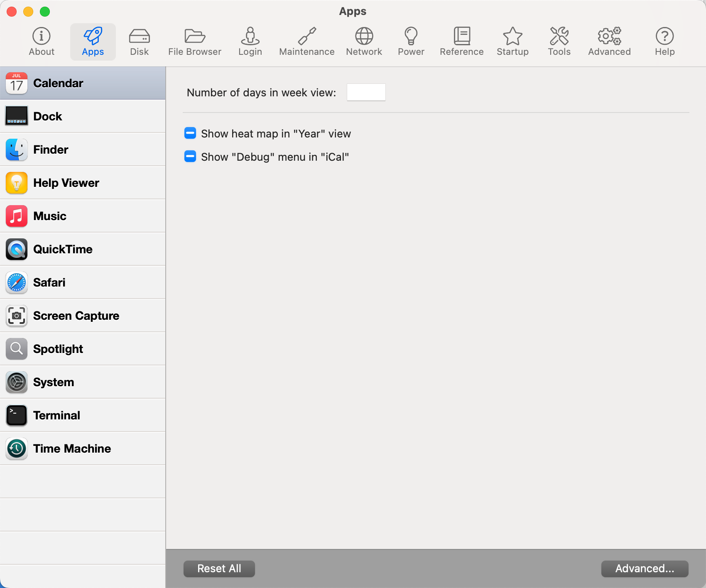Open the Login settings
This screenshot has width=706, height=588.
[250, 41]
